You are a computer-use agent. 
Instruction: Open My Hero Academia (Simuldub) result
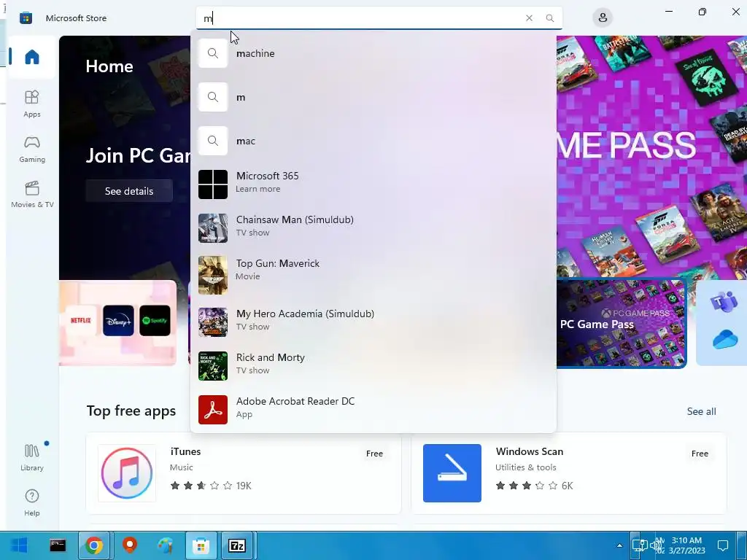[373, 322]
